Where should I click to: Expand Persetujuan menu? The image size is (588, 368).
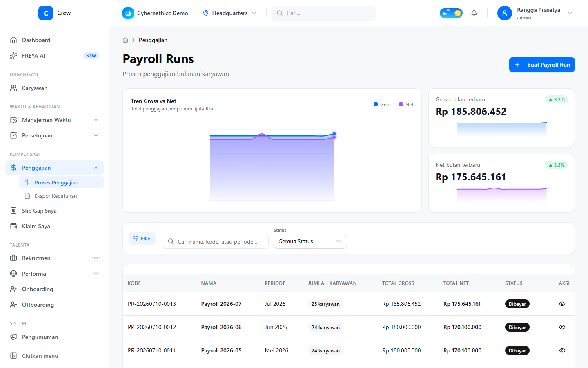(54, 135)
